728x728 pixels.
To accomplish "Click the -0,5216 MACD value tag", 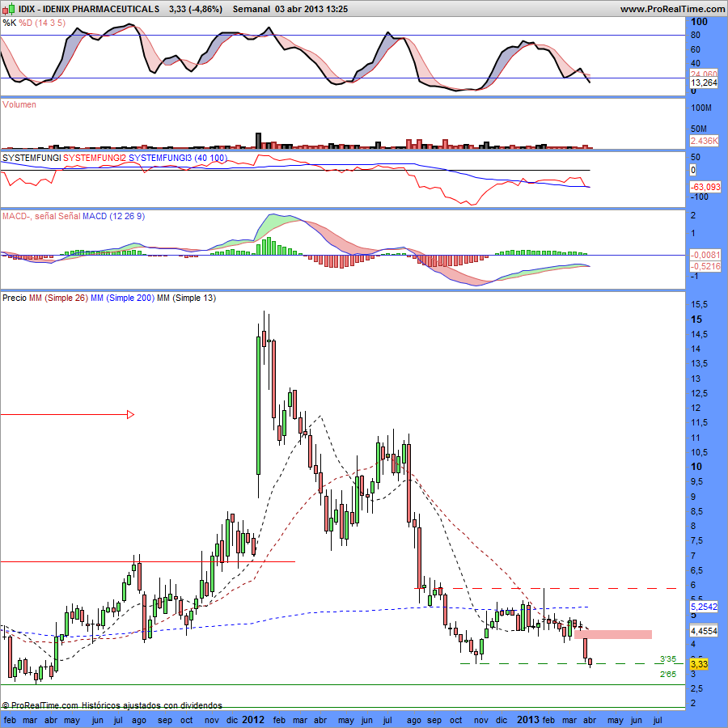I will [x=705, y=266].
